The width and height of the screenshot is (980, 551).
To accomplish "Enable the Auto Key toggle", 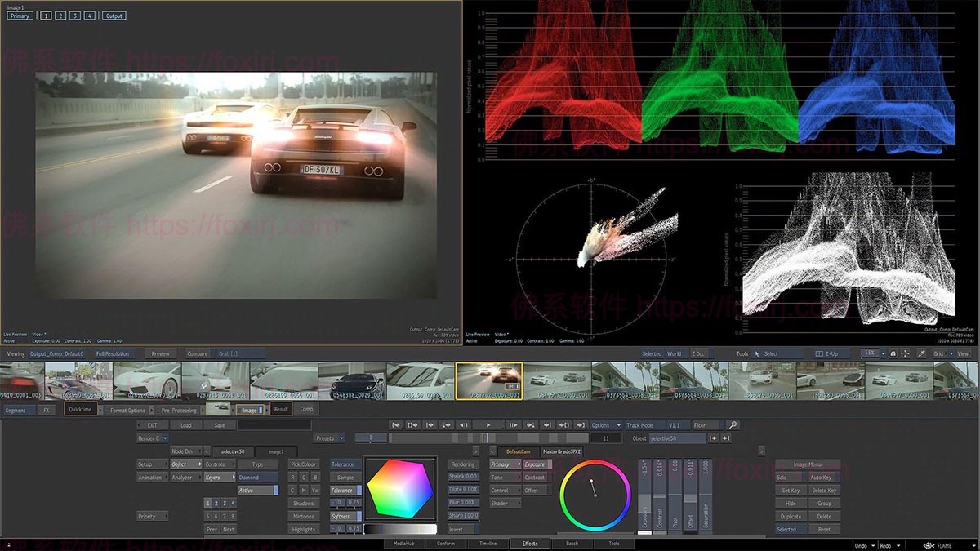I will coord(823,478).
